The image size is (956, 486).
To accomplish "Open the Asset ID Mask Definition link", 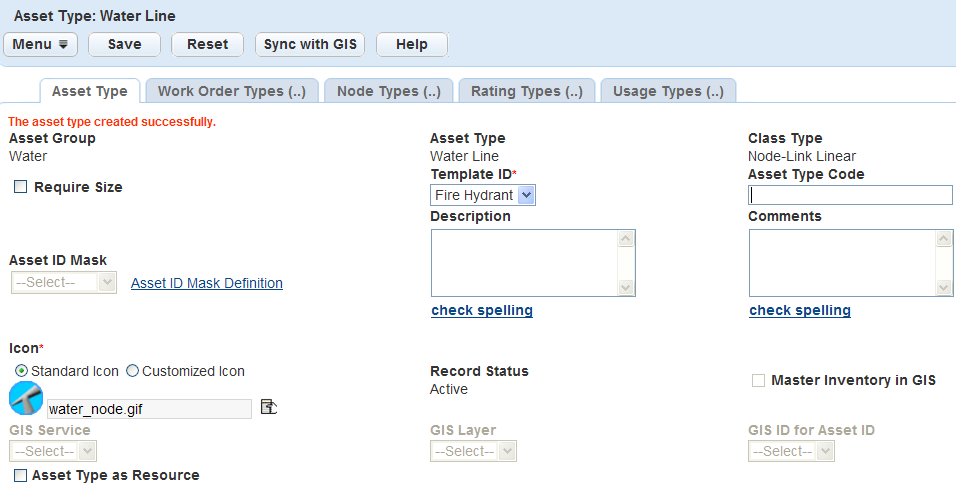I will point(207,283).
